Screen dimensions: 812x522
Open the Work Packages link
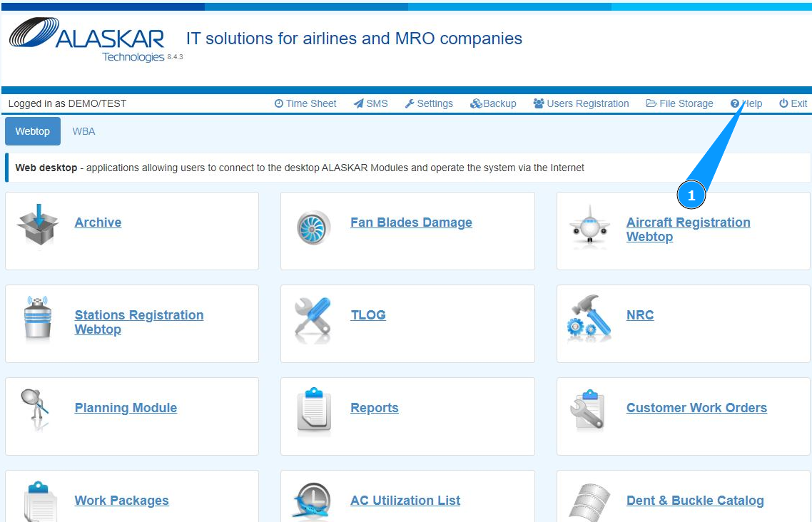click(x=122, y=501)
